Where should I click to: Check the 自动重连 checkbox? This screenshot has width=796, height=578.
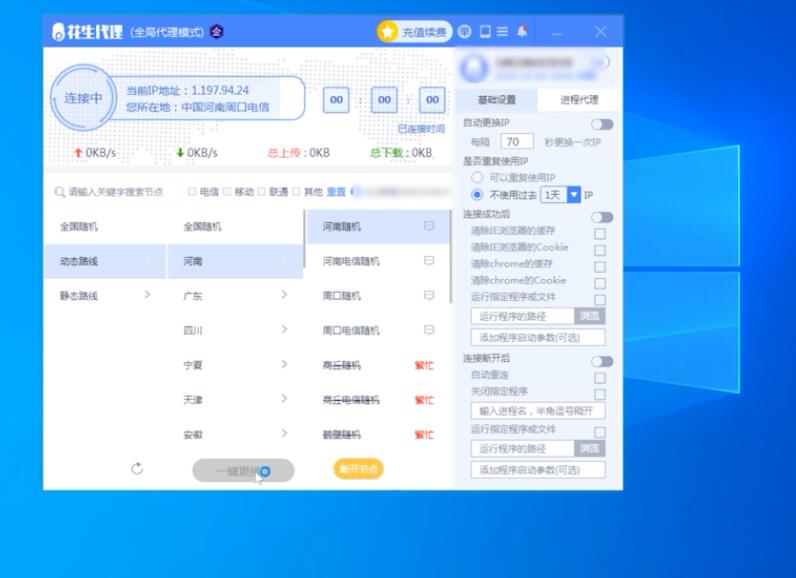tap(600, 378)
